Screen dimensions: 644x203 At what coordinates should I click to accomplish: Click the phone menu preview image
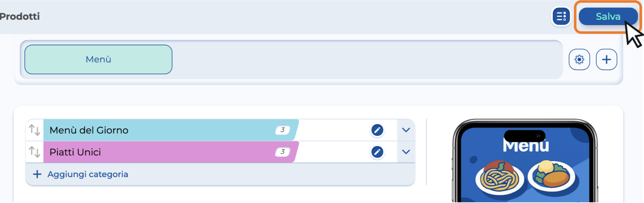point(525,161)
